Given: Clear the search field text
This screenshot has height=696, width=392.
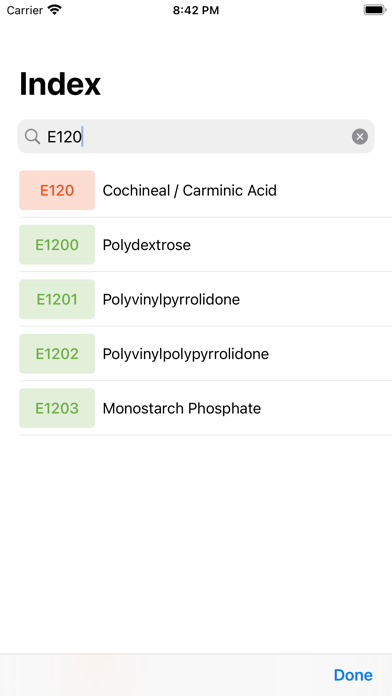Looking at the screenshot, I should pos(360,137).
